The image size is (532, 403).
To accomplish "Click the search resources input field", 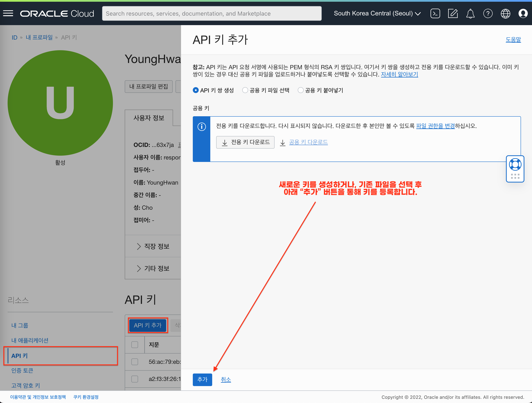I will pos(212,14).
